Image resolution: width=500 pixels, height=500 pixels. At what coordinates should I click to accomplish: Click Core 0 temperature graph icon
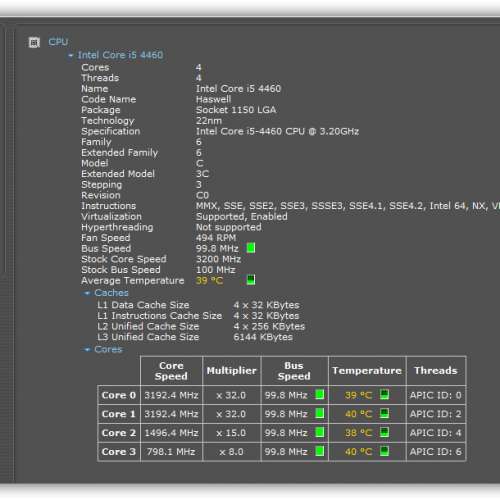pyautogui.click(x=384, y=395)
